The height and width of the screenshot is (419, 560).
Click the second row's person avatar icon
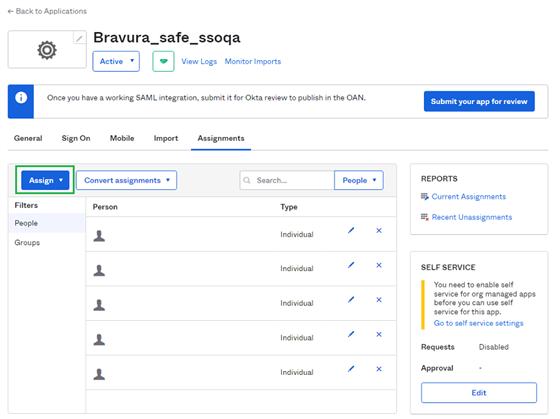point(99,270)
